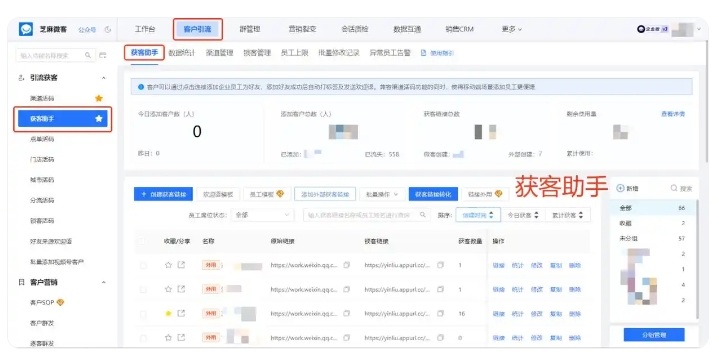Click the blurred user avatar at top right

[683, 29]
